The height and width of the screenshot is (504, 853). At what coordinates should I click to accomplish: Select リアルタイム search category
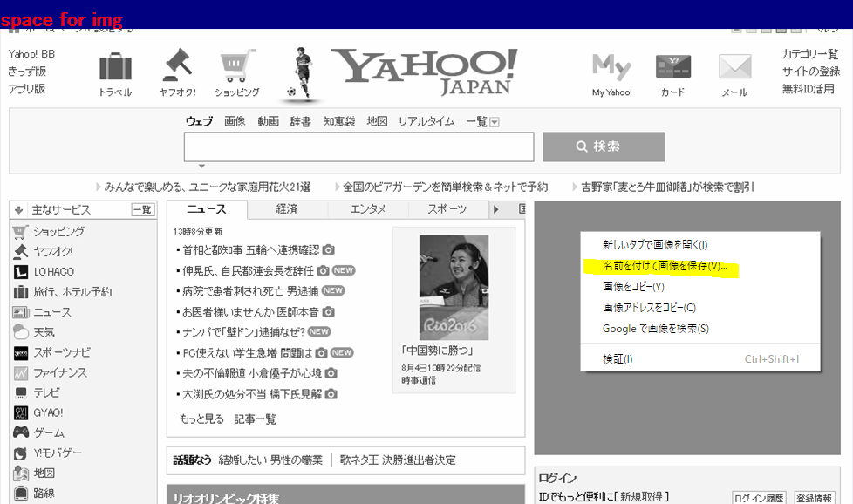[x=426, y=121]
